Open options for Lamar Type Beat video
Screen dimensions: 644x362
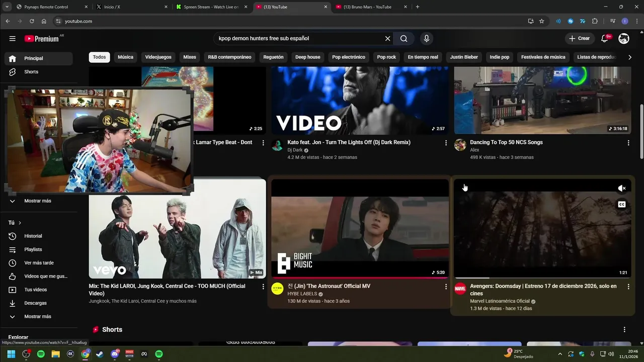tap(263, 143)
